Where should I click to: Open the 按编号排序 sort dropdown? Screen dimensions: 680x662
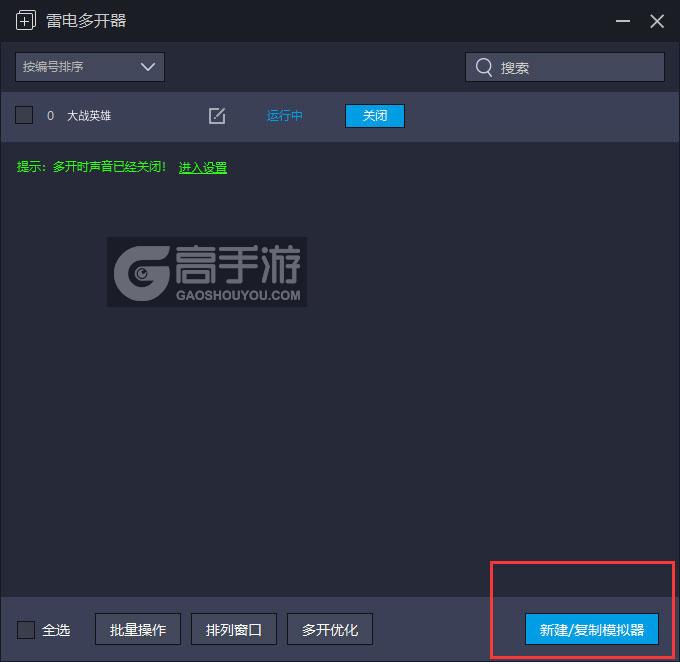click(x=90, y=67)
